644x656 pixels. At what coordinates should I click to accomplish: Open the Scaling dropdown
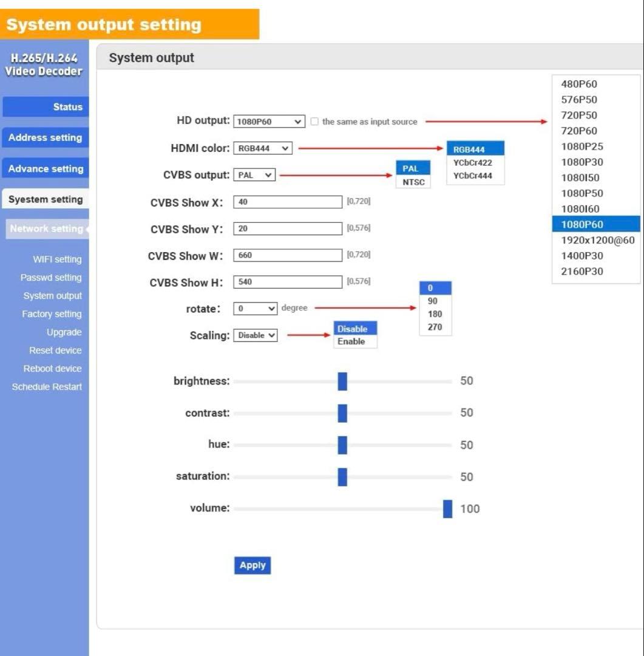pyautogui.click(x=256, y=335)
